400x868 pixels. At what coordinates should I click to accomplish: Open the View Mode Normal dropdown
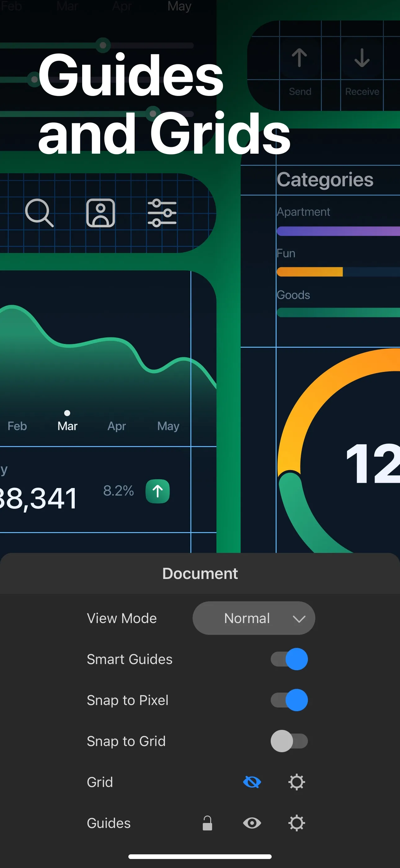(254, 618)
